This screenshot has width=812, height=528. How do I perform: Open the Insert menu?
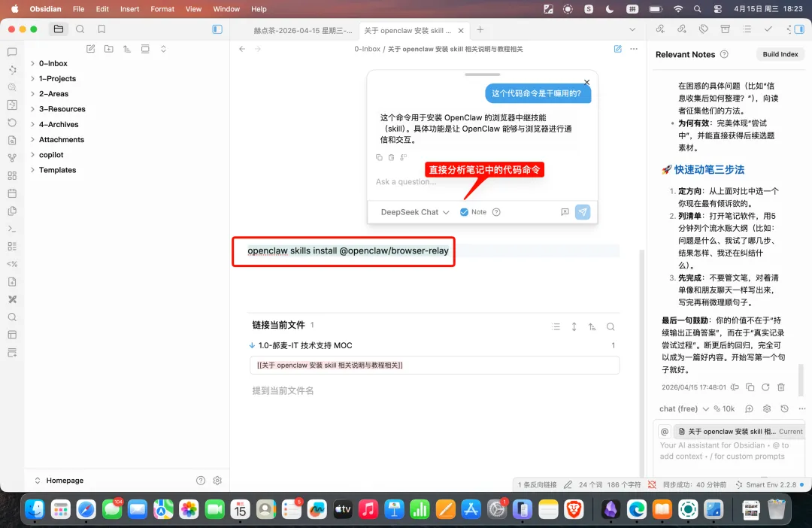tap(129, 9)
